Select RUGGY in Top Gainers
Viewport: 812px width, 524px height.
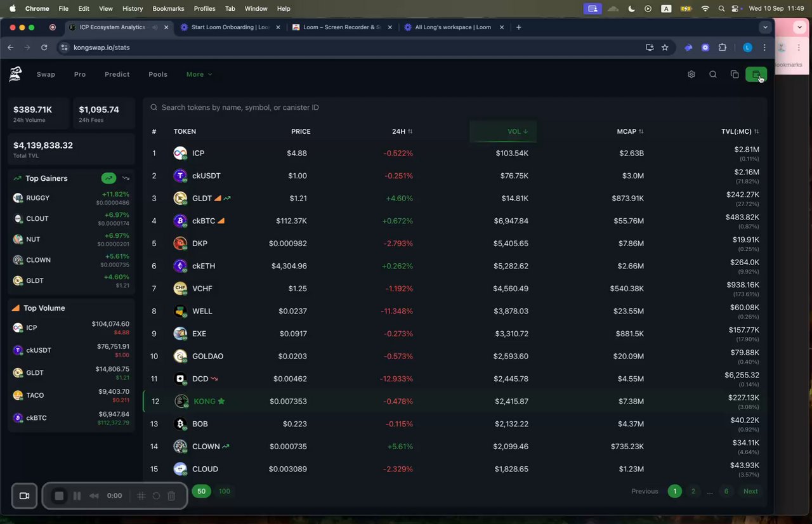[71, 198]
